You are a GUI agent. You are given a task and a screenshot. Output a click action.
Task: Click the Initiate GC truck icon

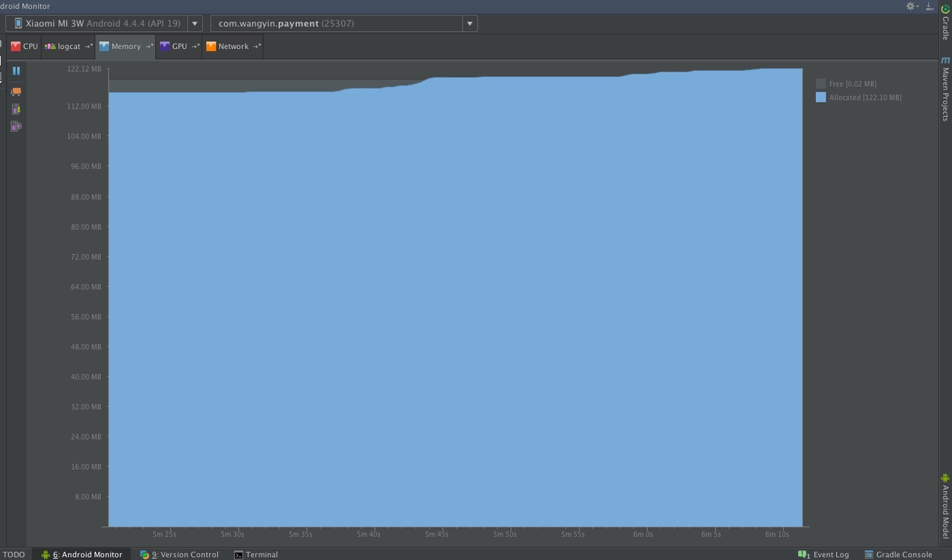16,91
